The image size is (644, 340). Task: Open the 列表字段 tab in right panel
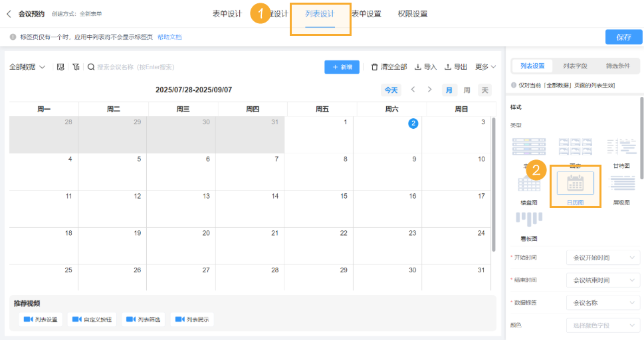[x=575, y=66]
